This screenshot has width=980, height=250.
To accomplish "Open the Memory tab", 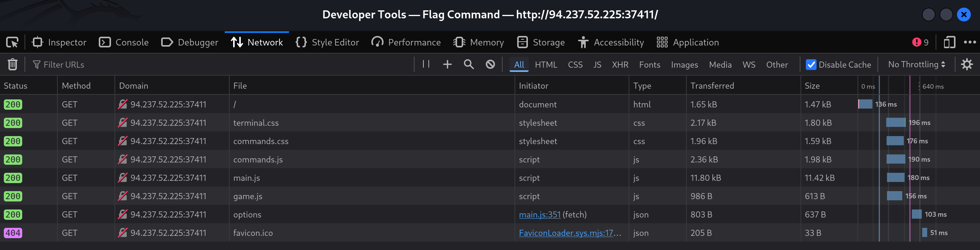I will click(479, 42).
